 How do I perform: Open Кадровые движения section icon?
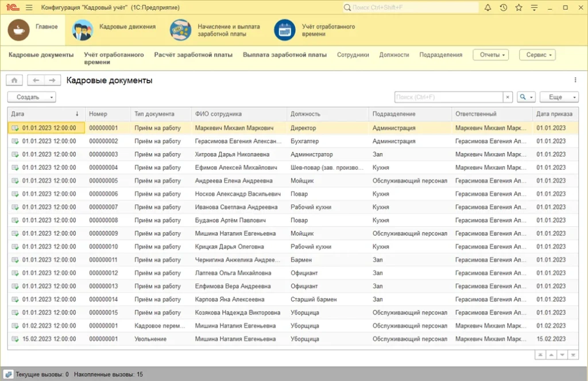[82, 30]
